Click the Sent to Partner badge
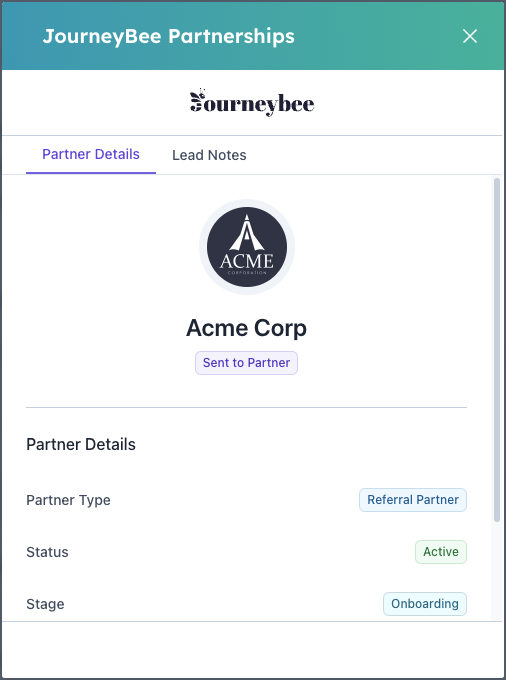Screen dimensions: 506x680 click(x=246, y=363)
